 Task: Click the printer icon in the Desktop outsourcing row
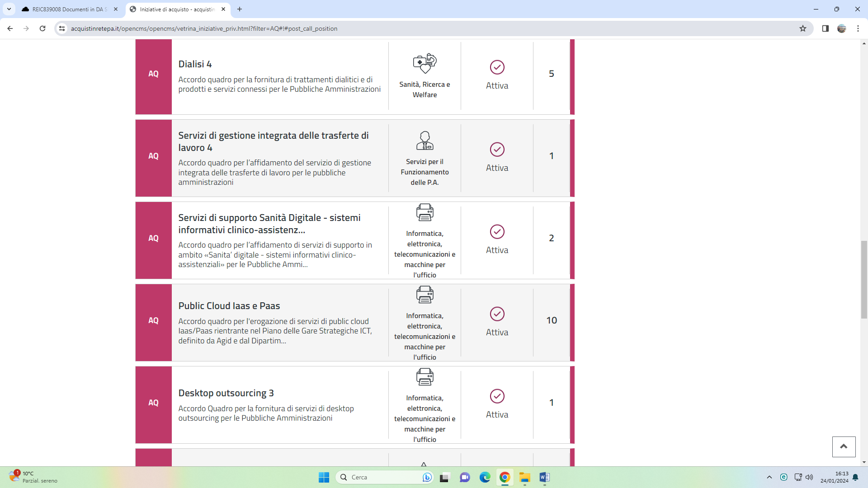(425, 377)
